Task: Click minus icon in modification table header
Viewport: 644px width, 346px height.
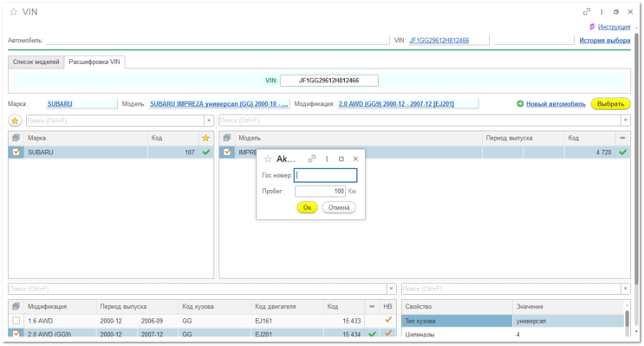Action: [x=372, y=307]
